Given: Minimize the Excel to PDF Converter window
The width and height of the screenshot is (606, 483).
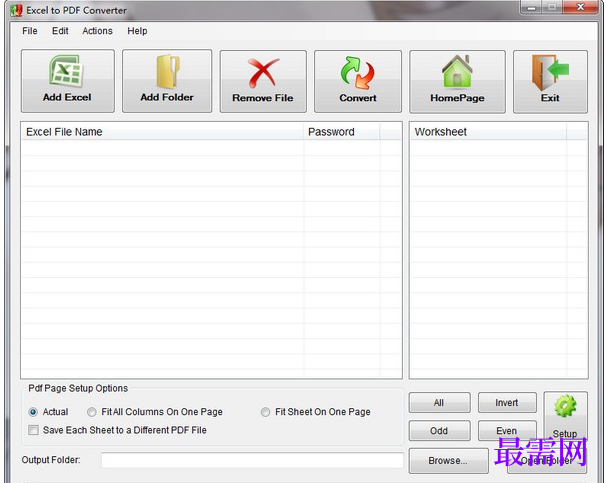Looking at the screenshot, I should click(532, 7).
